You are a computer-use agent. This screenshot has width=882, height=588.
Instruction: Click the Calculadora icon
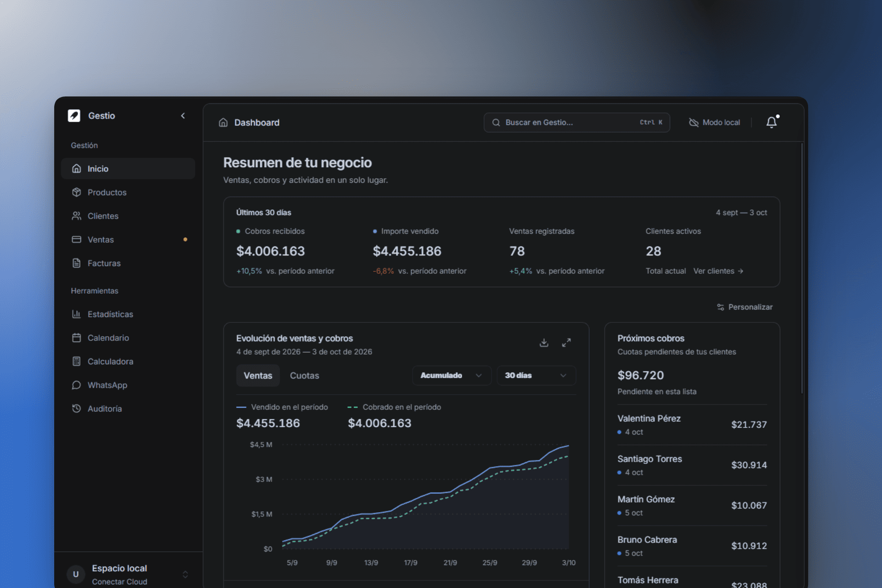pyautogui.click(x=76, y=362)
